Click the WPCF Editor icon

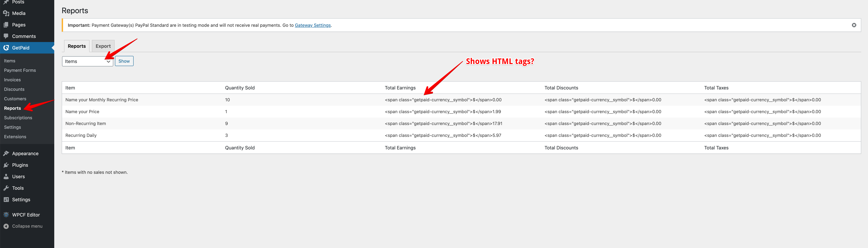(x=6, y=214)
